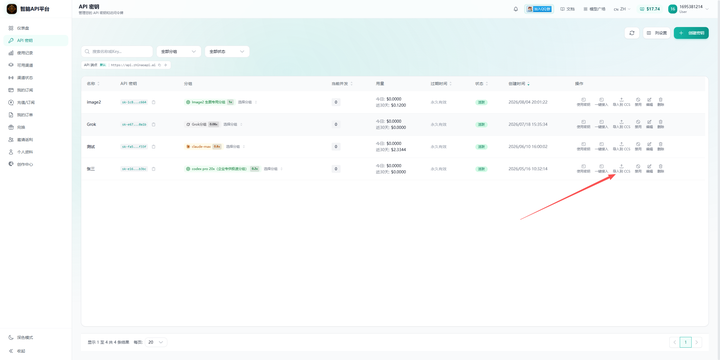
Task: Click 使用密钥 for the Image2 key
Action: [x=583, y=102]
